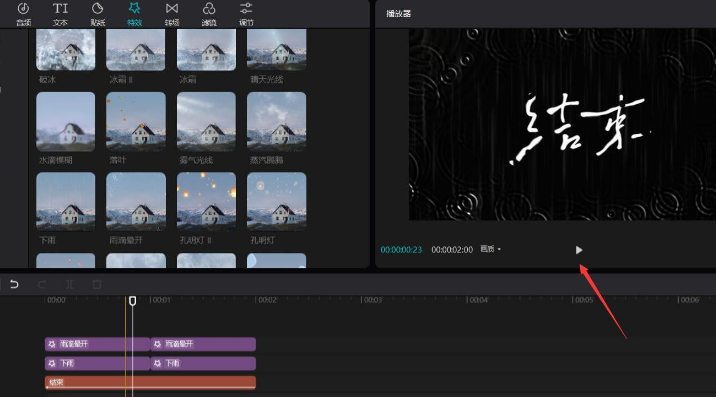Pick the 雾气光线 effect thumbnail

(x=206, y=122)
